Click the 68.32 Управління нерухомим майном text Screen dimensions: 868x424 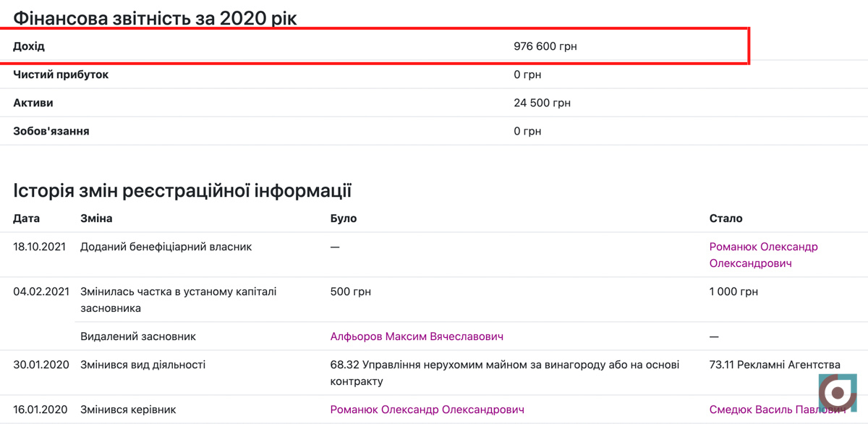pos(504,365)
